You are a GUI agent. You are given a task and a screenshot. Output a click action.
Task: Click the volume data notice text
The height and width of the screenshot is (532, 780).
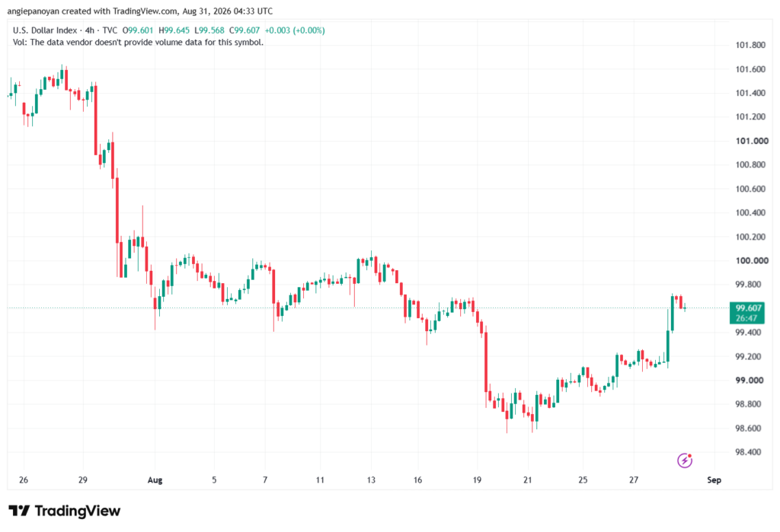[x=139, y=43]
